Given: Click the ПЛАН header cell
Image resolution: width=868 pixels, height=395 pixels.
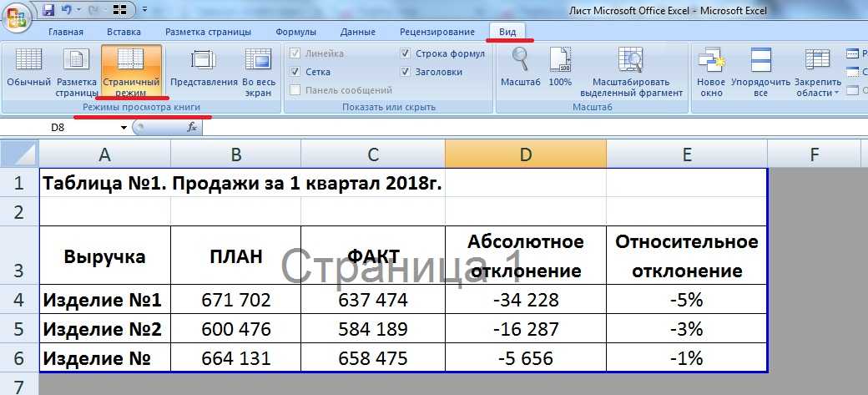Looking at the screenshot, I should point(236,256).
